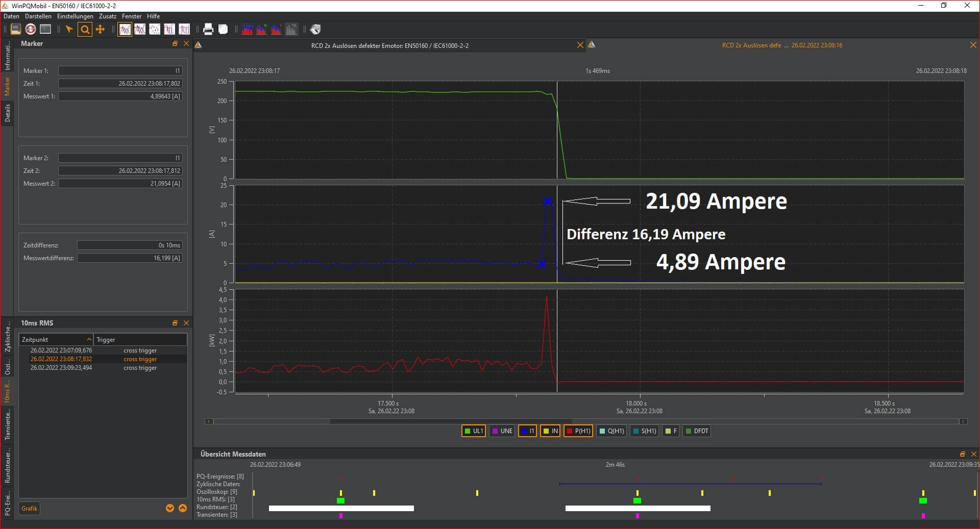This screenshot has height=529, width=980.
Task: Open the oscilloscope monitor view icon
Action: click(x=45, y=29)
